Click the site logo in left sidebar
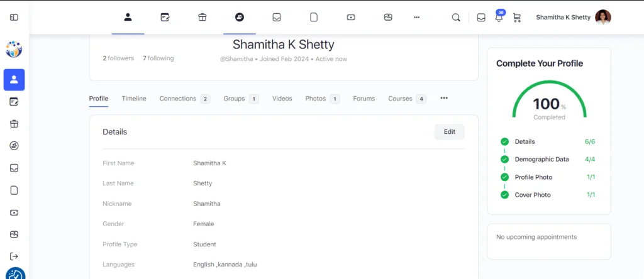The height and width of the screenshot is (279, 644). pyautogui.click(x=14, y=49)
